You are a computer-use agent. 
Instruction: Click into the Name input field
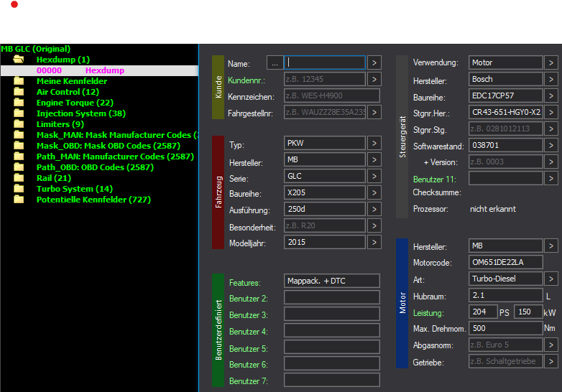click(325, 62)
